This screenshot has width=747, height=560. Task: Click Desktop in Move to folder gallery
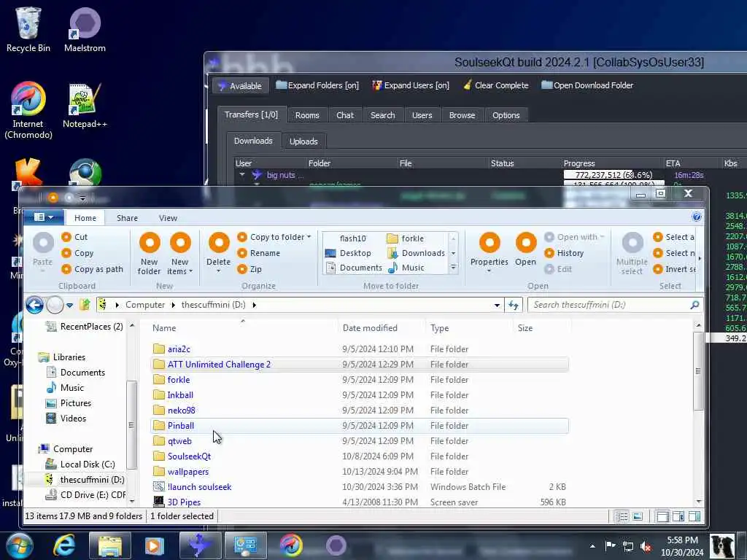point(348,253)
